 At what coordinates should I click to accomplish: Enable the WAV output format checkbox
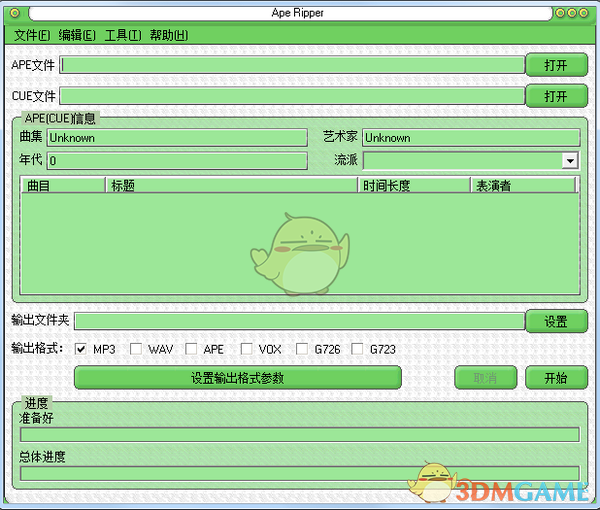tap(136, 349)
